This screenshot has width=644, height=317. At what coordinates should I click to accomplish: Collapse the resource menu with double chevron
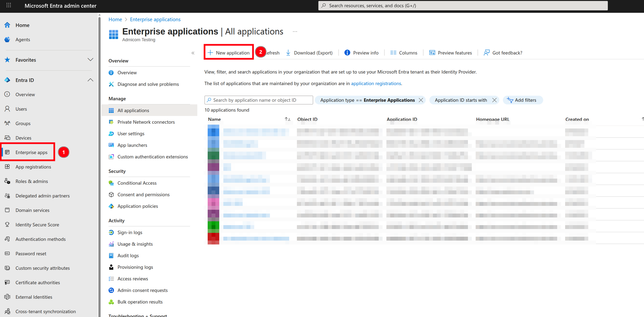193,53
